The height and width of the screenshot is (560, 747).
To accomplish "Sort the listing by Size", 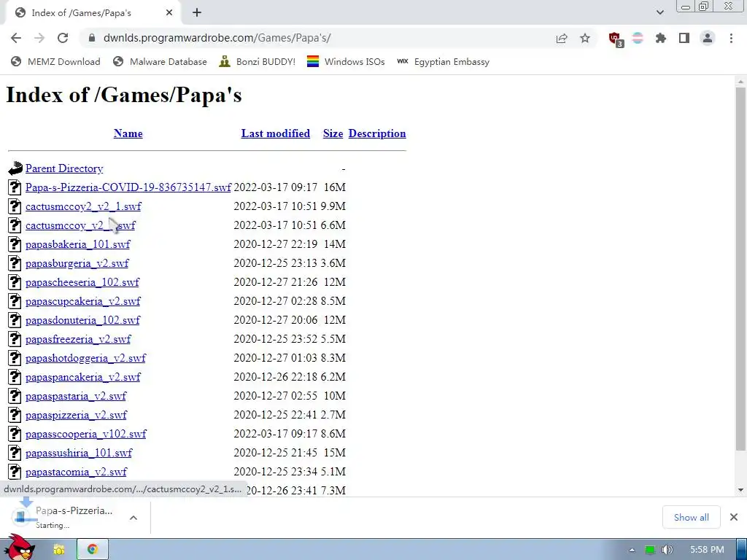I will point(333,133).
